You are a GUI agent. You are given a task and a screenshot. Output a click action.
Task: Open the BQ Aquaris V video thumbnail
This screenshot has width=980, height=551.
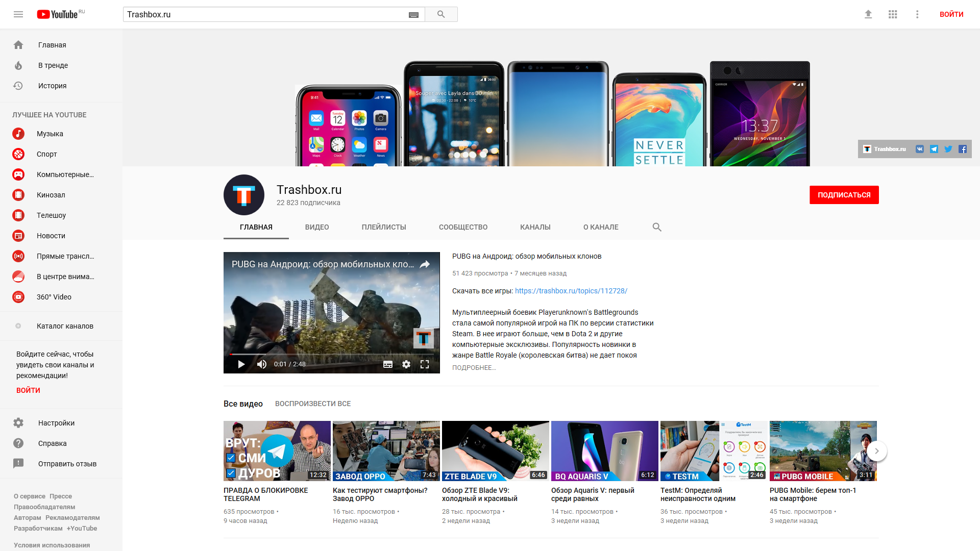coord(605,451)
